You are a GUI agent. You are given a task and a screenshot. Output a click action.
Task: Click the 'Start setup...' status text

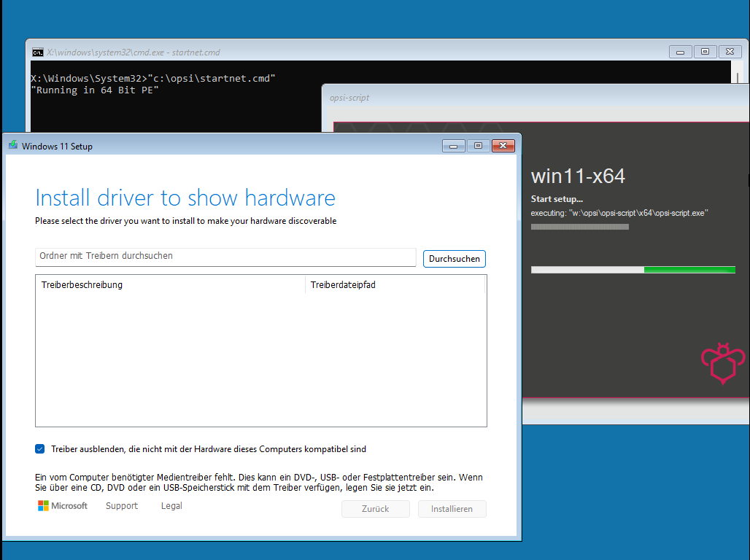(x=557, y=199)
